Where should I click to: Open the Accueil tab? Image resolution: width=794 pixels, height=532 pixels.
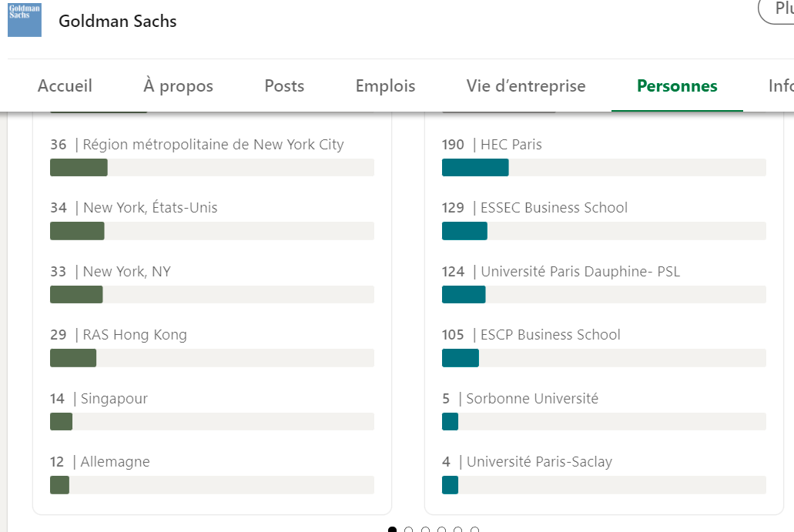[x=65, y=85]
